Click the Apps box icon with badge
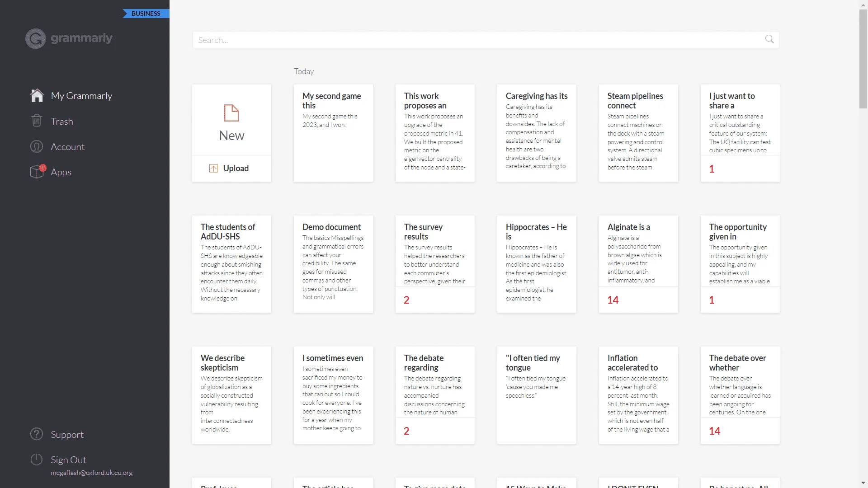 coord(38,171)
